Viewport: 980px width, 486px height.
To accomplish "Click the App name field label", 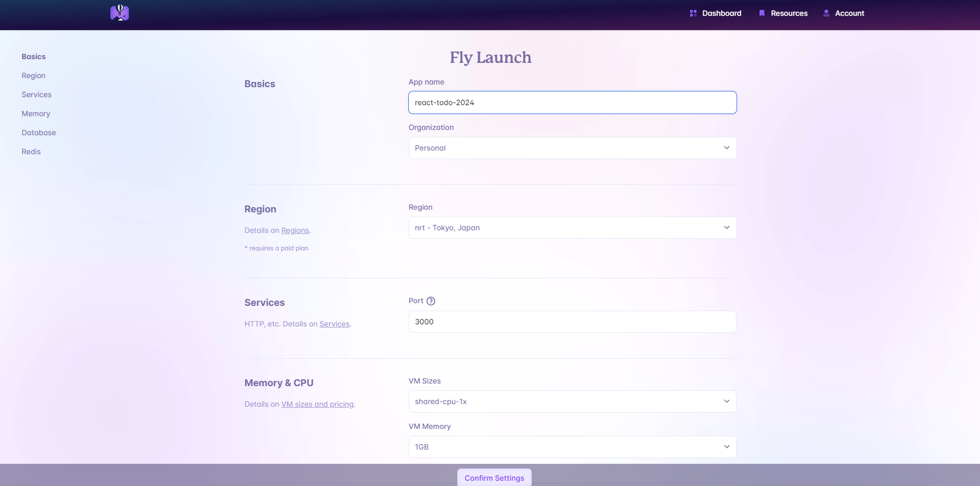I will click(x=427, y=82).
